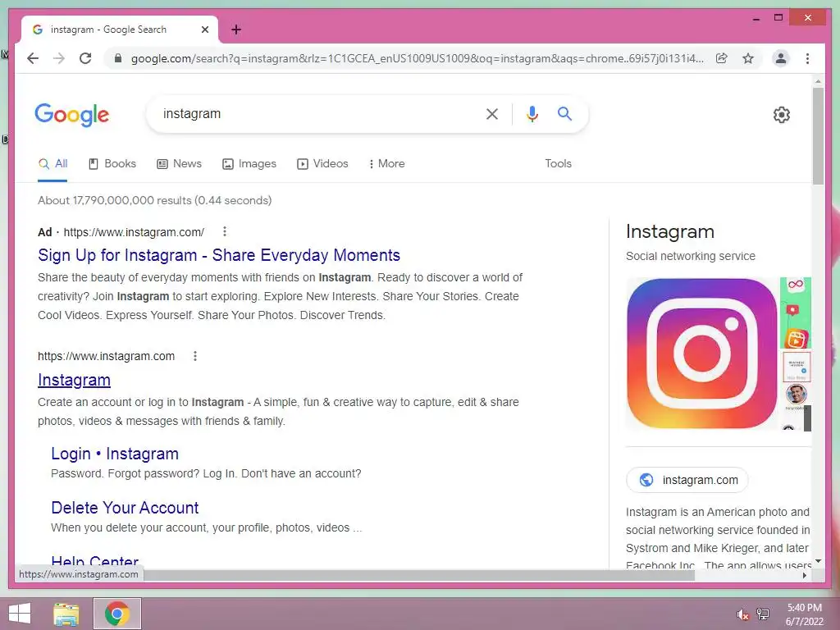This screenshot has height=630, width=840.
Task: Open thumbnail with man's portrait
Action: pos(797,395)
